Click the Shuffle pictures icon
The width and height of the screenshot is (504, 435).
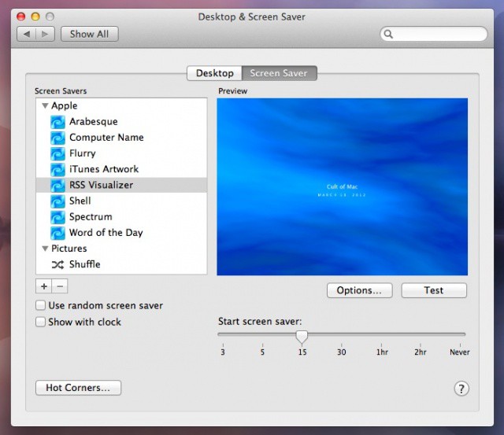pos(57,264)
